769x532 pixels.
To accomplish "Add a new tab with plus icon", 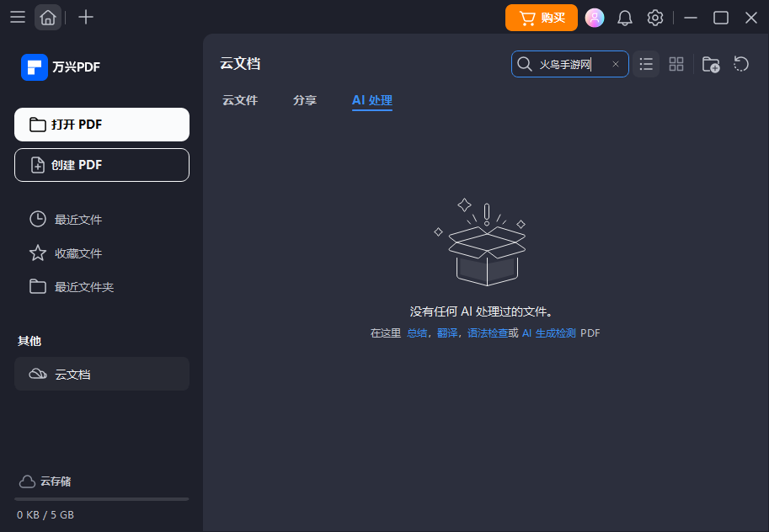I will (86, 17).
